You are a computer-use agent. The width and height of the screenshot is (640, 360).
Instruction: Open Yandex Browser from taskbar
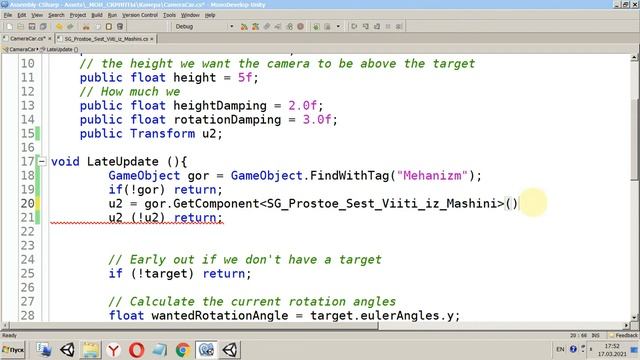click(113, 350)
